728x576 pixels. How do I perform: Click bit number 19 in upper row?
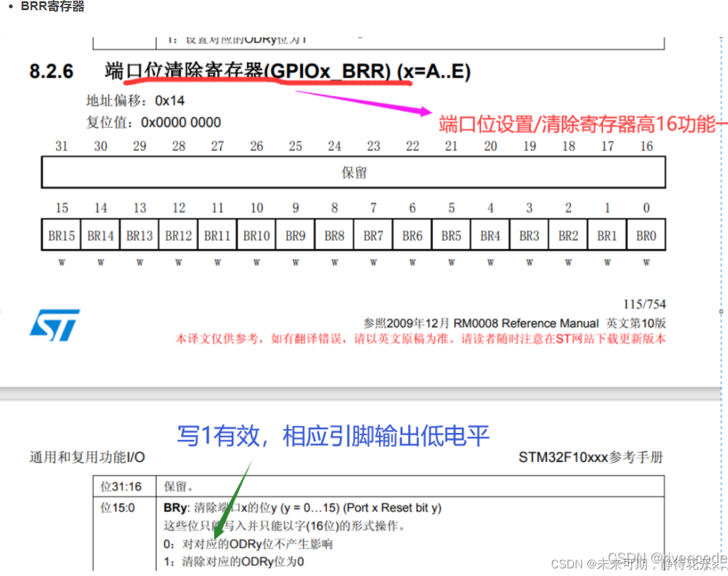coord(529,146)
